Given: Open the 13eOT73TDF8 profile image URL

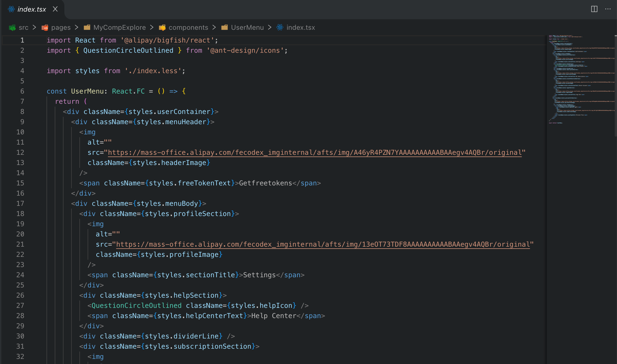Looking at the screenshot, I should point(323,244).
